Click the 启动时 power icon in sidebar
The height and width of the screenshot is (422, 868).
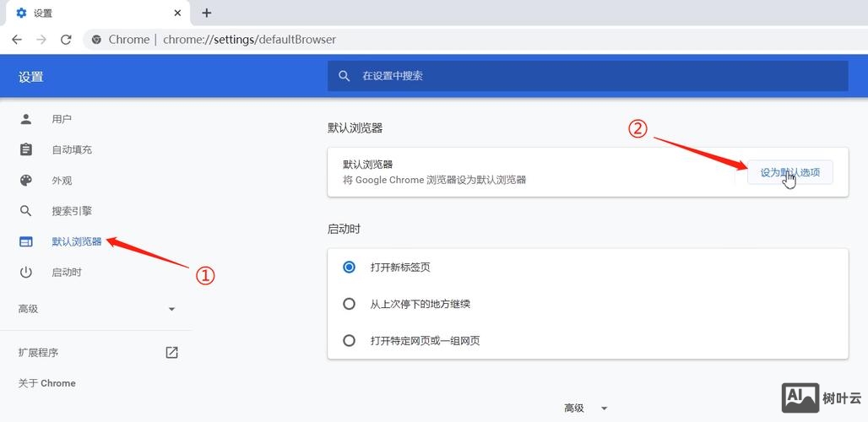[26, 272]
